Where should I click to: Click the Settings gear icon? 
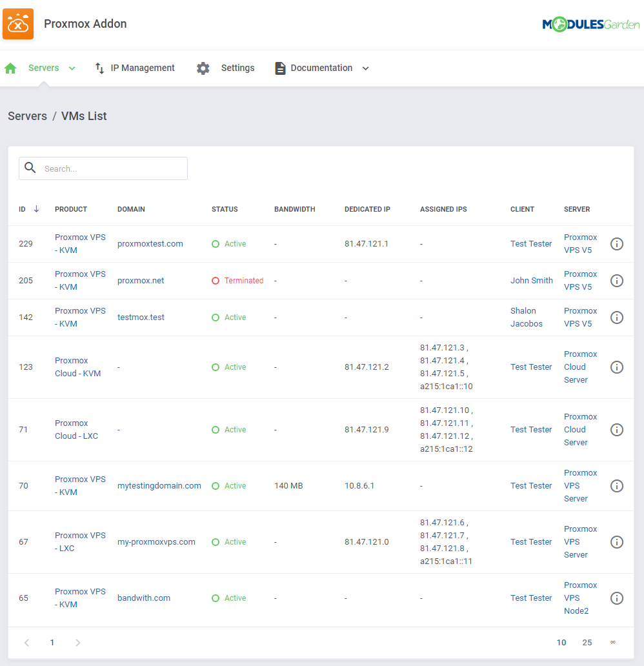coord(203,68)
